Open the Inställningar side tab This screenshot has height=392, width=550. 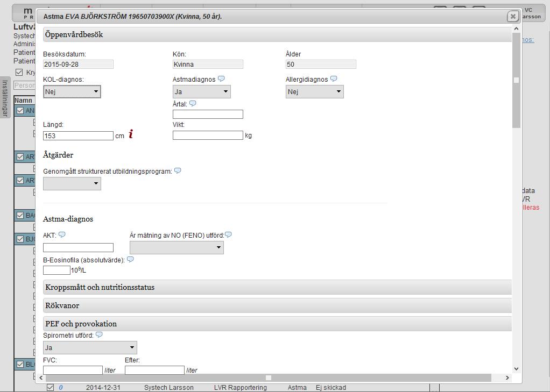click(5, 98)
